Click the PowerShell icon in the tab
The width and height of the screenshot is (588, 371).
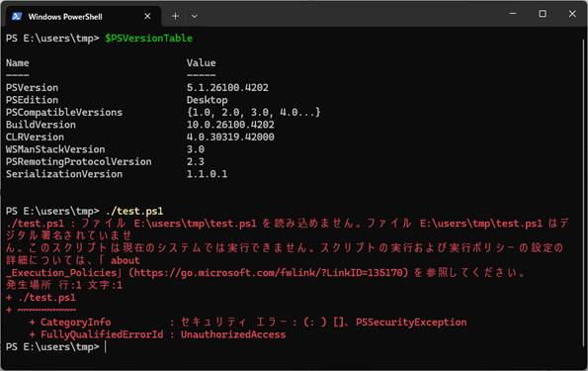(x=16, y=16)
